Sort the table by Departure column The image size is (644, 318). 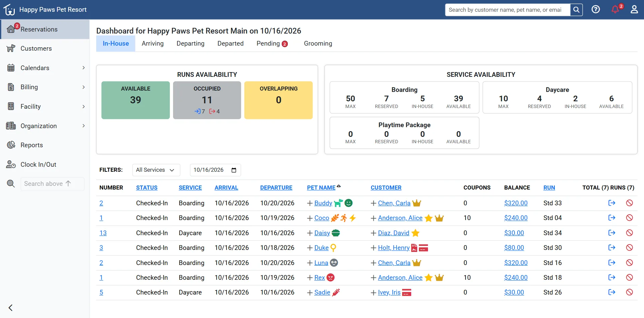click(x=276, y=188)
